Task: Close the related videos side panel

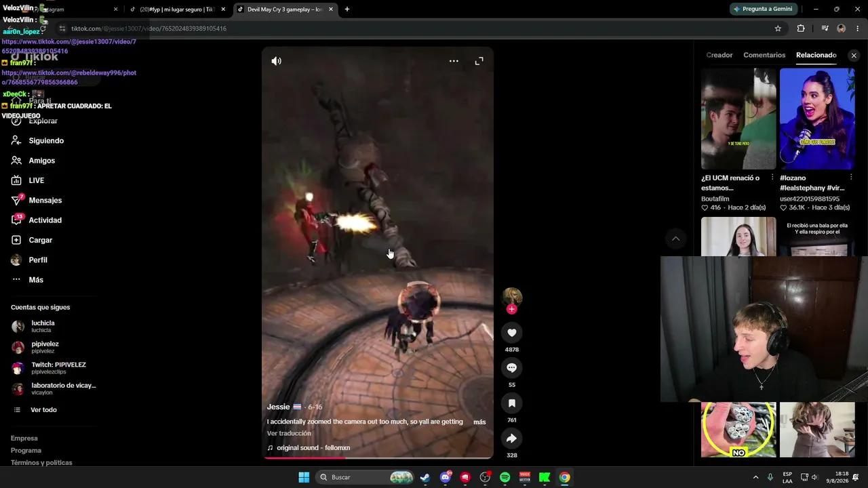Action: coord(854,56)
